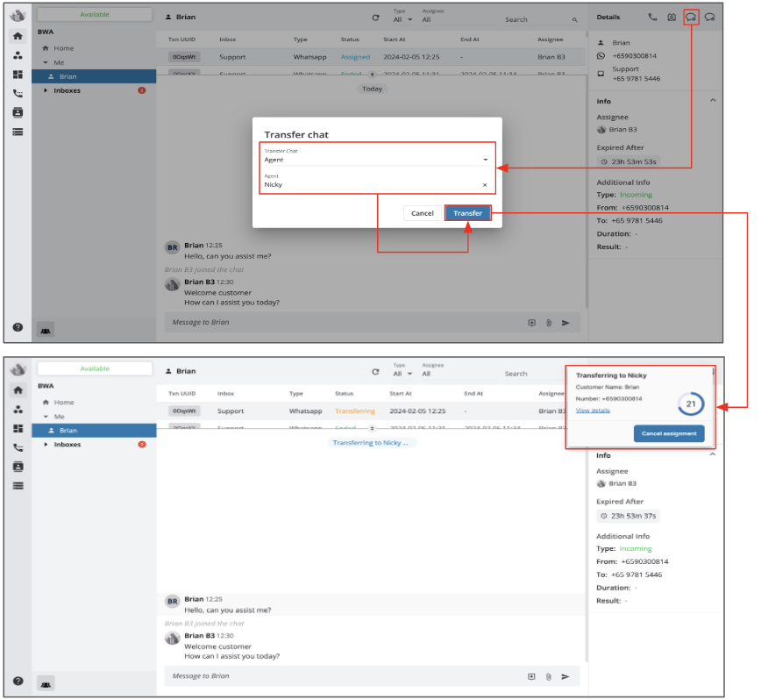Image resolution: width=761 pixels, height=700 pixels.
Task: Click the Cancel assignment button
Action: point(669,433)
